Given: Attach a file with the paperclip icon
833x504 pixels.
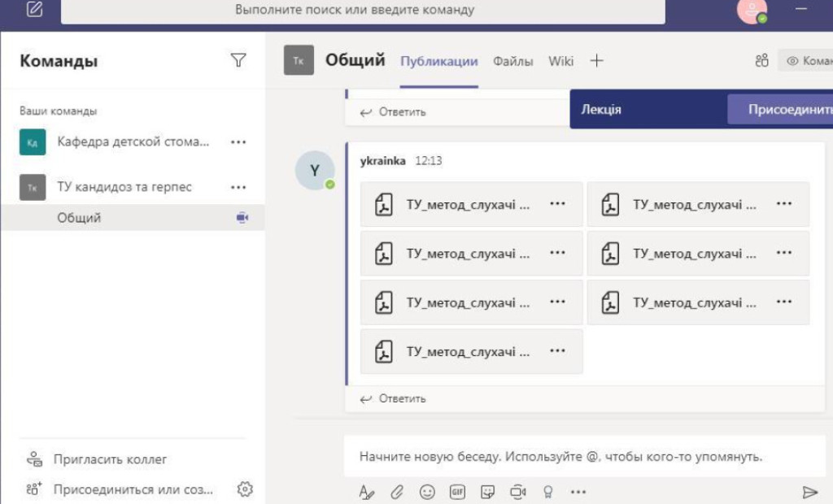Looking at the screenshot, I should pyautogui.click(x=397, y=492).
